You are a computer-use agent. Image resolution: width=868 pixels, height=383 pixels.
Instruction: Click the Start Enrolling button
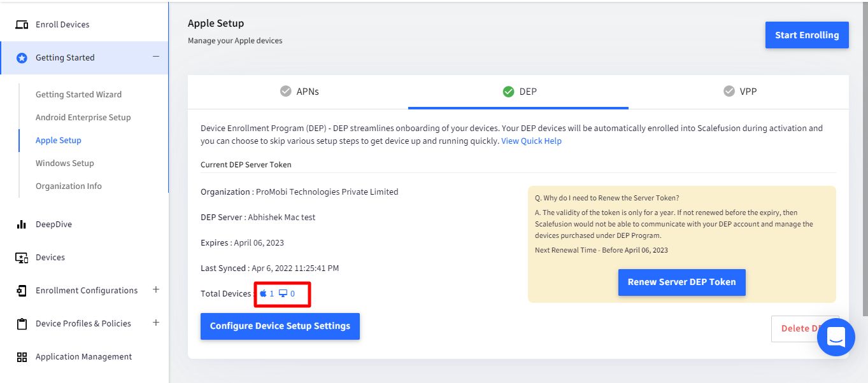coord(807,35)
